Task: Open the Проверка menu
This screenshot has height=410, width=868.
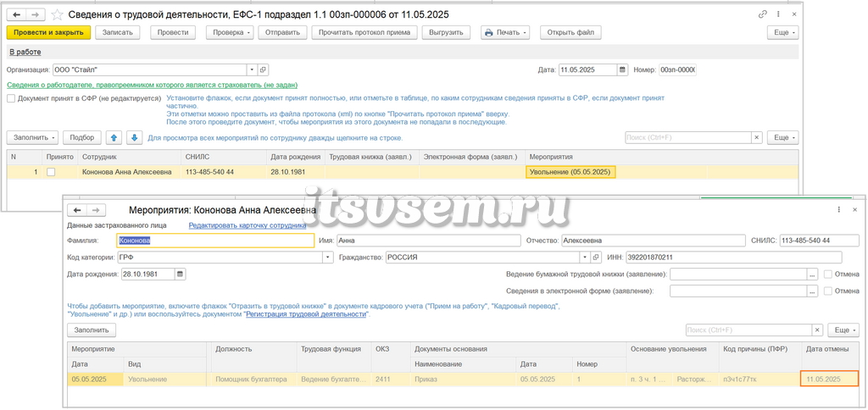Action: tap(232, 33)
